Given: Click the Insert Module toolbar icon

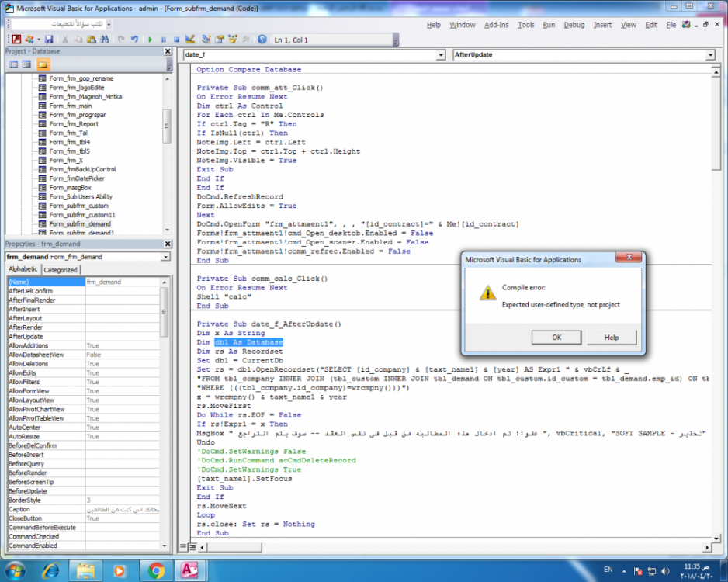Looking at the screenshot, I should (29, 40).
